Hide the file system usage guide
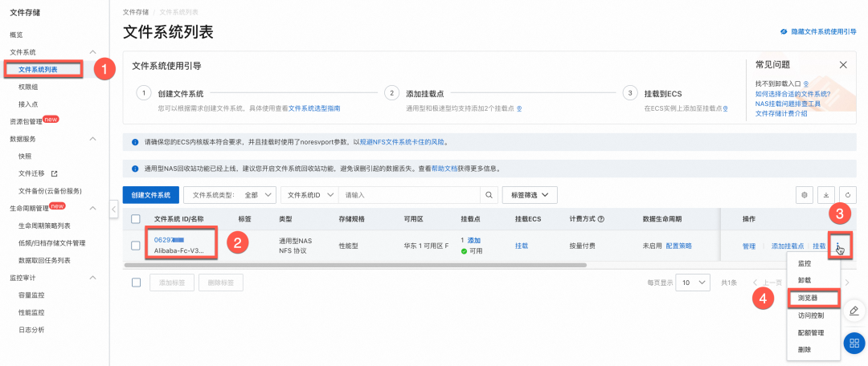This screenshot has width=868, height=366. [x=818, y=32]
